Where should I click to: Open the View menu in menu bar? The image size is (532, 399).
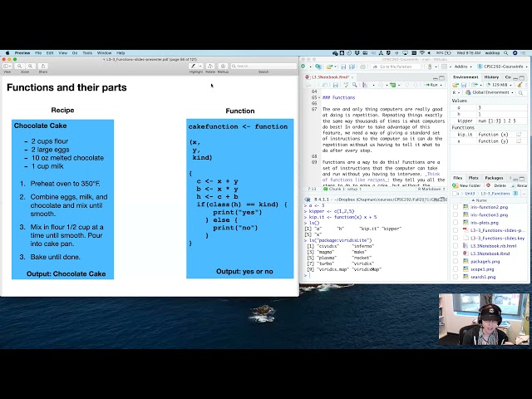click(63, 53)
